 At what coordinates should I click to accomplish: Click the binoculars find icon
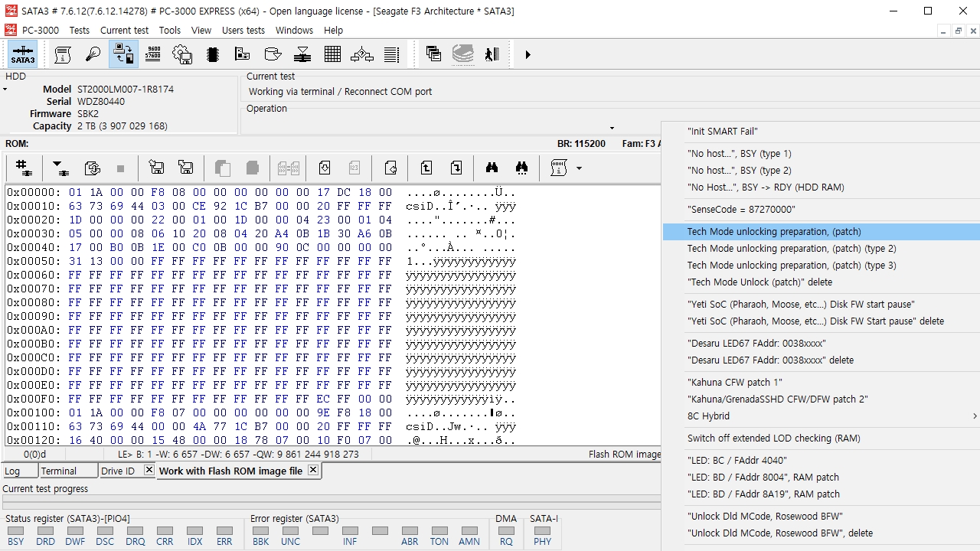492,168
